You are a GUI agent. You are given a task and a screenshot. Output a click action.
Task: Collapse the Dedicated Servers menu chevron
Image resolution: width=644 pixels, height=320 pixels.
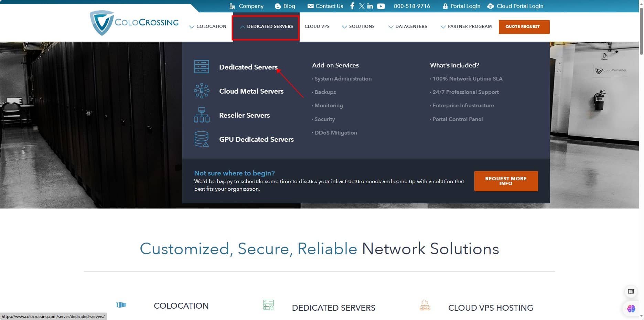[243, 26]
